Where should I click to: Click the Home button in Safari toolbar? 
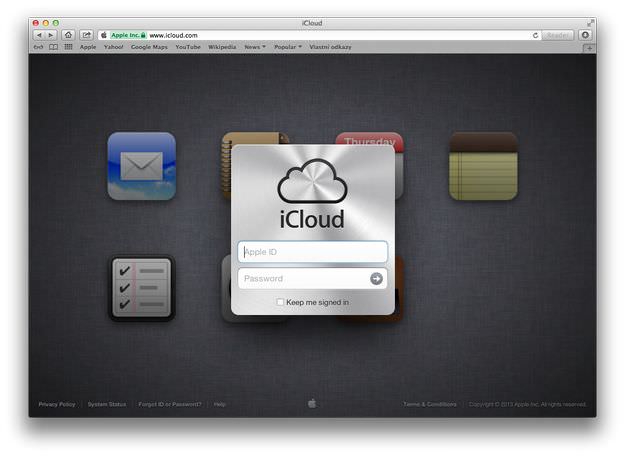pyautogui.click(x=68, y=35)
